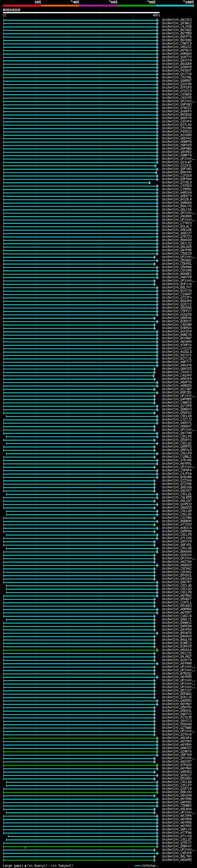Select the UniRef100_B3TLM0 label
The width and height of the screenshot is (197, 868).
[177, 125]
